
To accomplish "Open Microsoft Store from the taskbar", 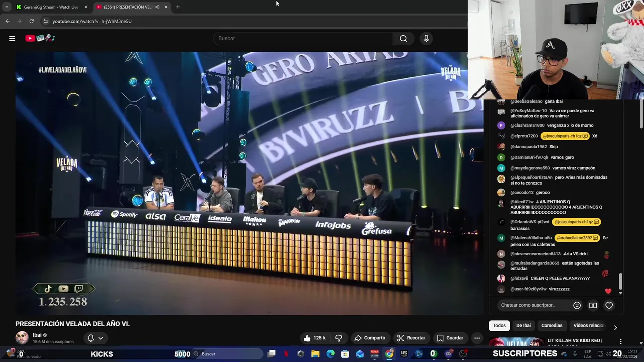I will click(x=345, y=354).
